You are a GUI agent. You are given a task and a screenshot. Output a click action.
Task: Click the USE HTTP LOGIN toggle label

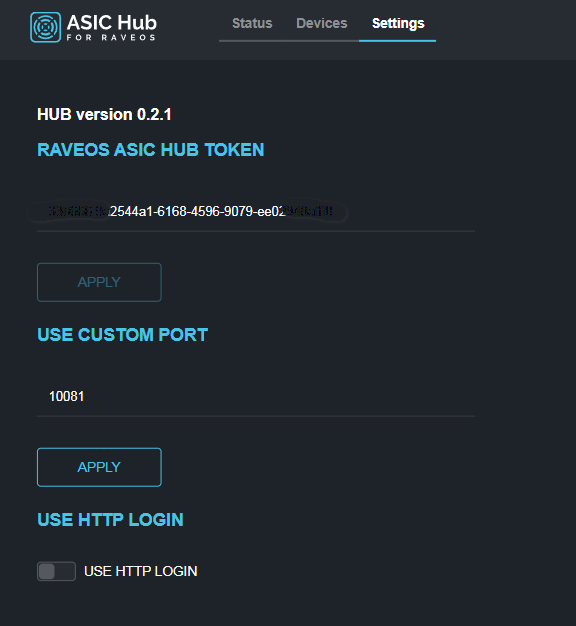[141, 571]
